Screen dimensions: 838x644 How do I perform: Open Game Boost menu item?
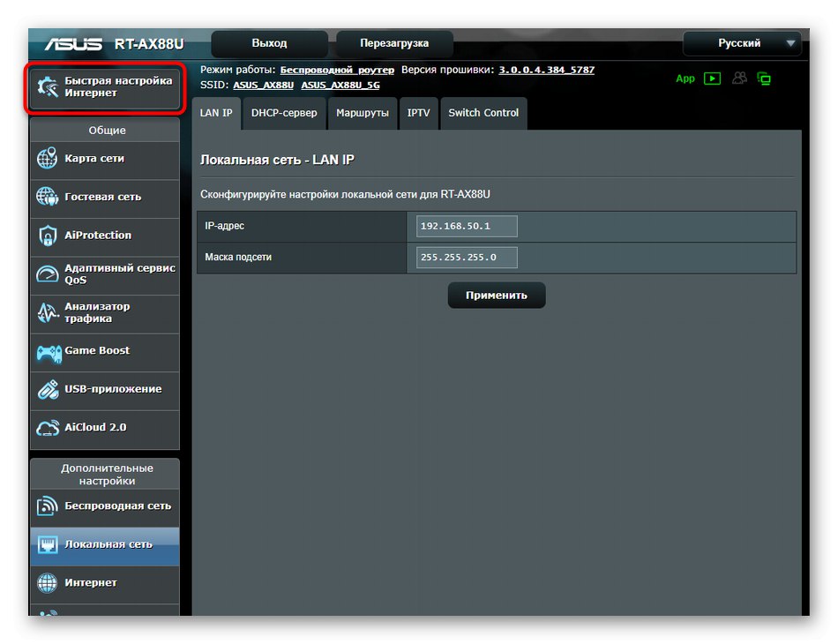(105, 351)
